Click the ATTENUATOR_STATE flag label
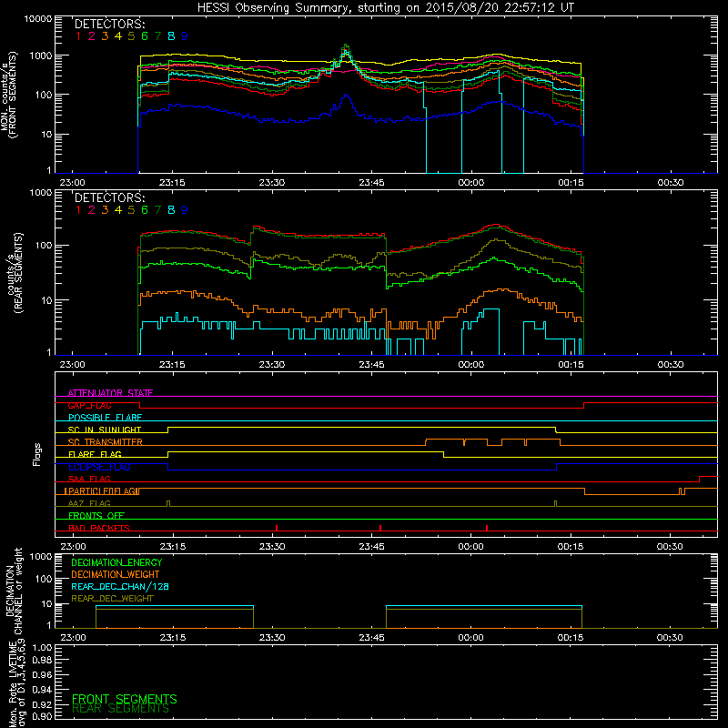This screenshot has width=728, height=728. [x=110, y=393]
